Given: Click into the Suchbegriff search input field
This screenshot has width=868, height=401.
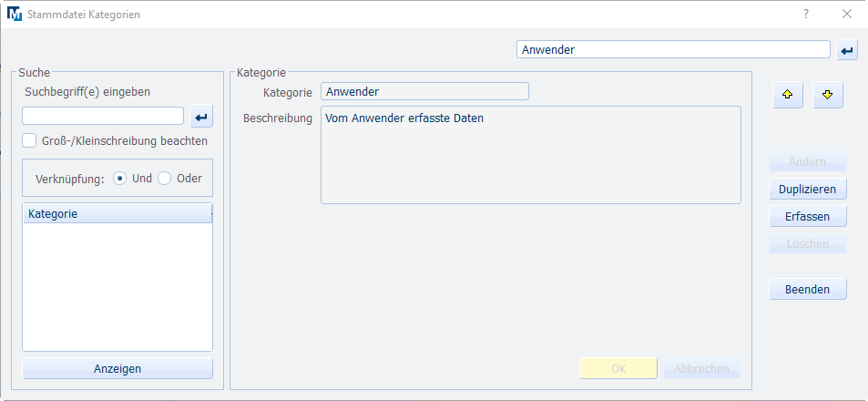Looking at the screenshot, I should click(103, 116).
